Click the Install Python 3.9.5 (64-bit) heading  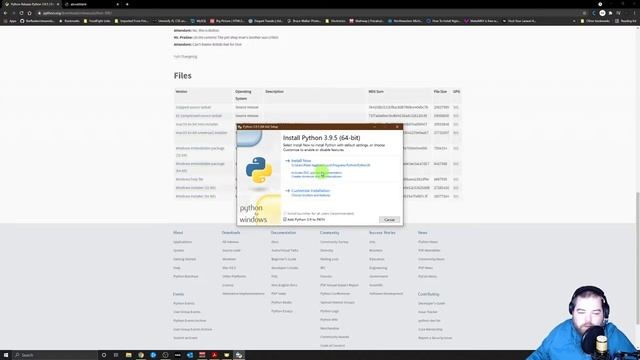pos(322,138)
